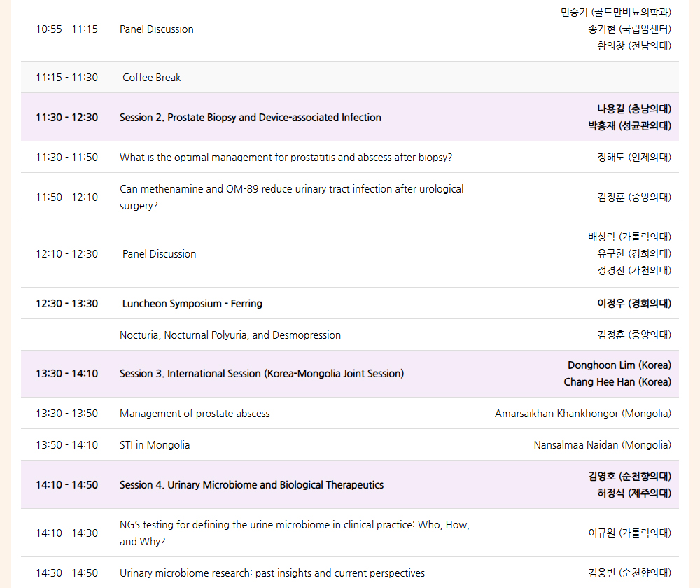Click the 14:10 - 14:50 session time
700x588 pixels.
66,485
